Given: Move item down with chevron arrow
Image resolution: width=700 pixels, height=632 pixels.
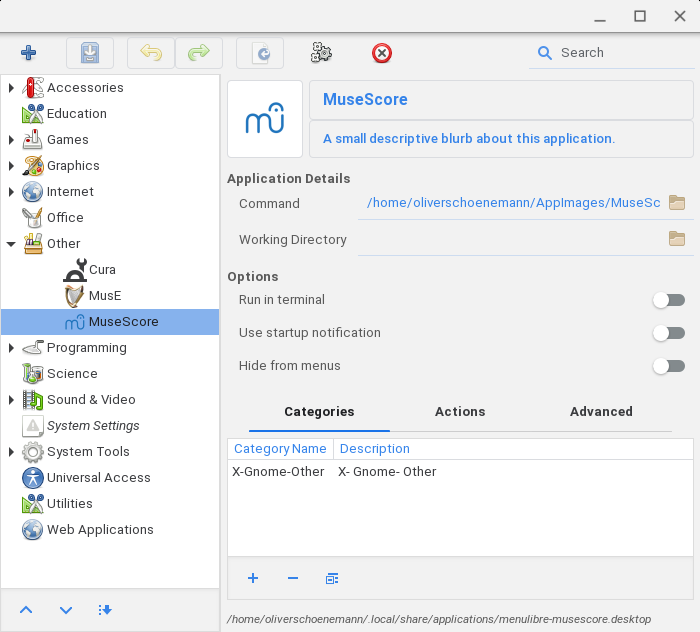Looking at the screenshot, I should click(x=66, y=610).
